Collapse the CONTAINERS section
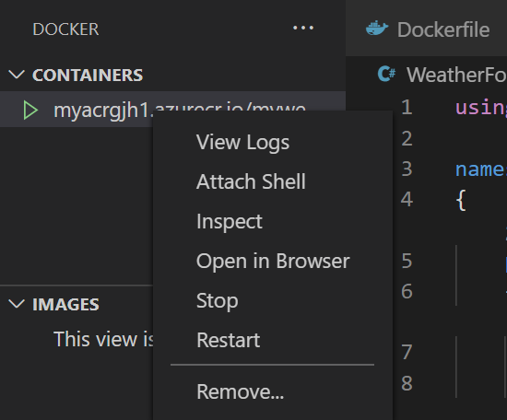 pos(17,75)
